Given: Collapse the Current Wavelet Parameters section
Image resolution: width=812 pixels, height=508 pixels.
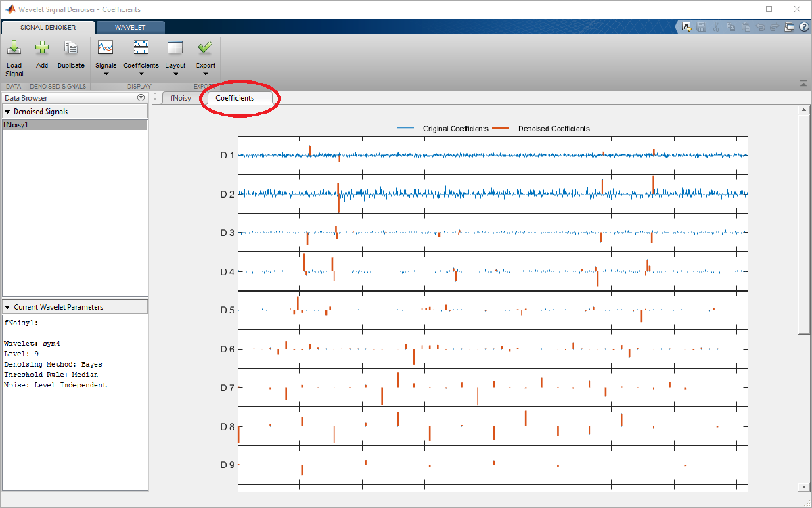Looking at the screenshot, I should coord(8,307).
